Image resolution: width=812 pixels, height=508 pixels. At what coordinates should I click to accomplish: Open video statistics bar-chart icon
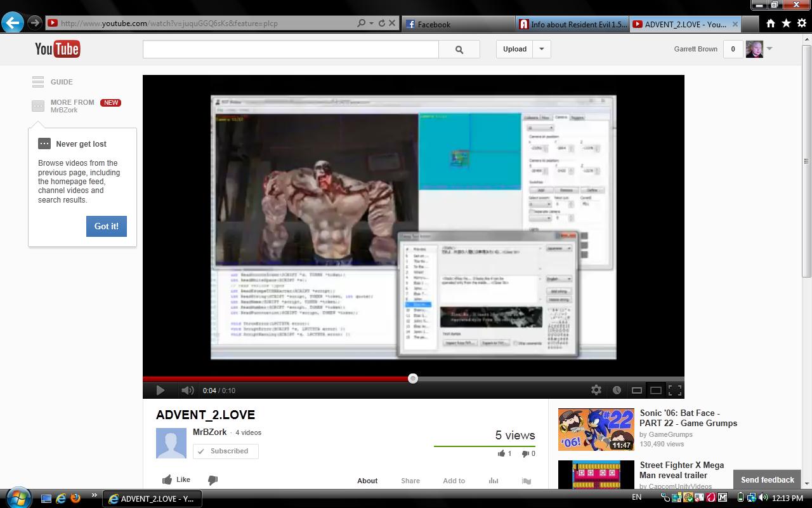click(x=494, y=481)
